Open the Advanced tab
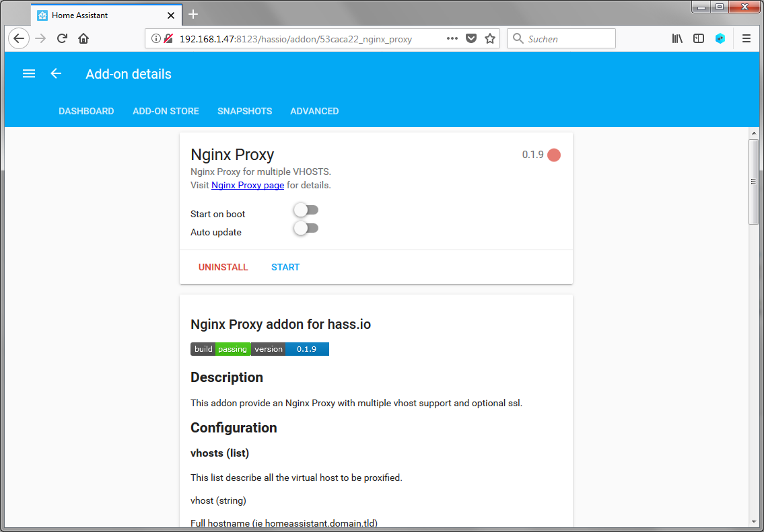The height and width of the screenshot is (532, 764). click(314, 111)
